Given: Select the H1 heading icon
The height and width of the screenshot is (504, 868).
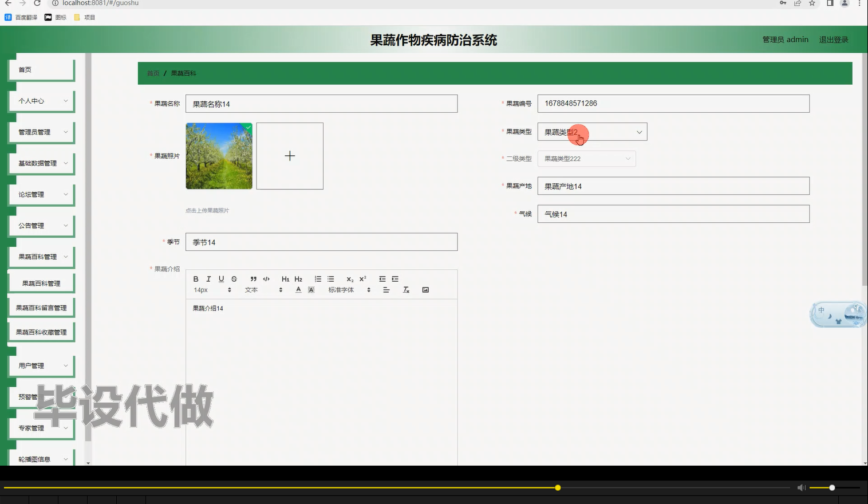Looking at the screenshot, I should click(285, 279).
